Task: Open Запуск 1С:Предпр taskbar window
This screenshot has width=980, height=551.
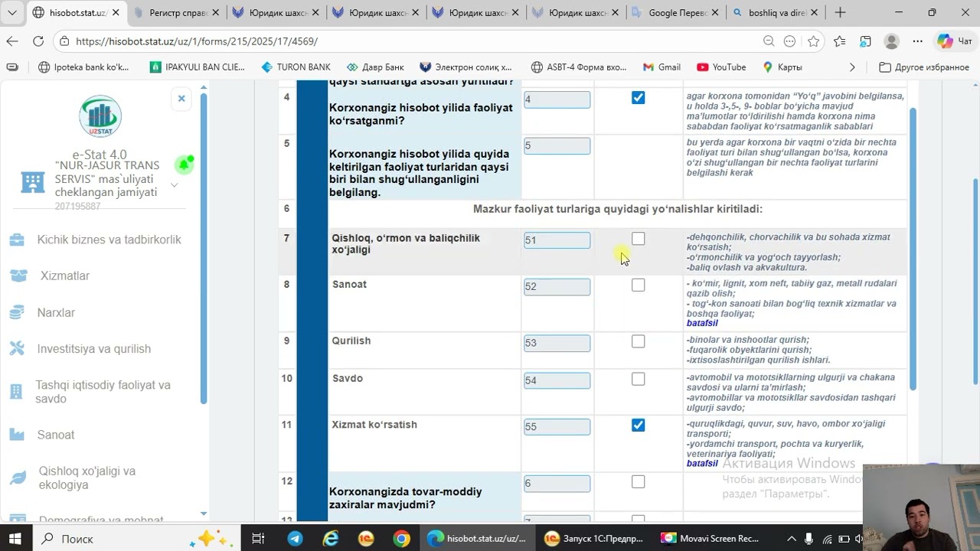Action: tap(596, 539)
